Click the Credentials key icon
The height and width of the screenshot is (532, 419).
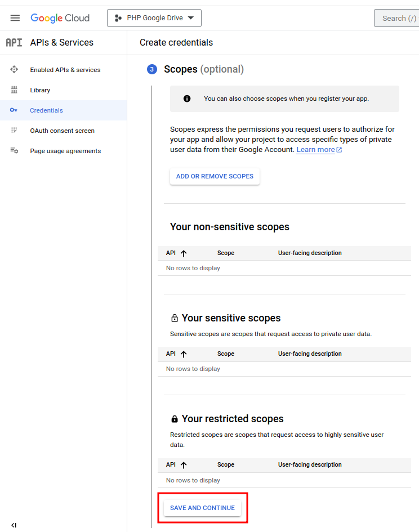(x=14, y=110)
